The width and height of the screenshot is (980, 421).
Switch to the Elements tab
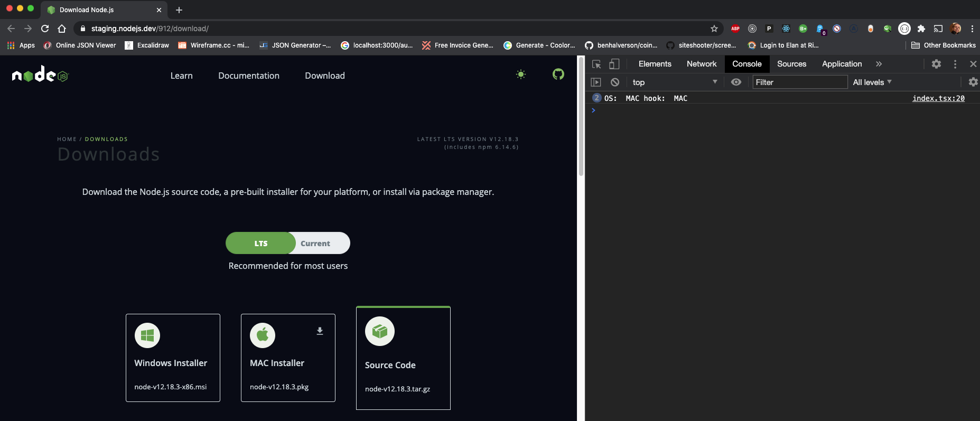click(655, 64)
